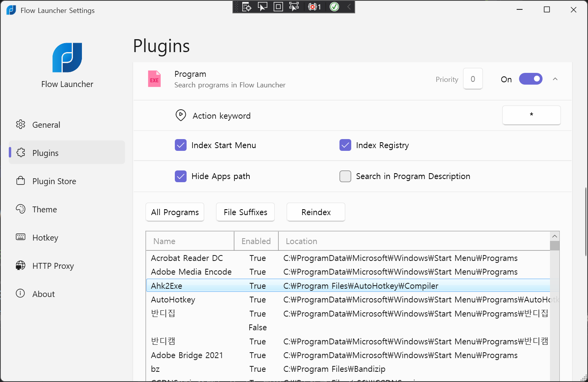The width and height of the screenshot is (588, 382).
Task: Click the green Hot Reload checkmark icon
Action: [x=334, y=7]
